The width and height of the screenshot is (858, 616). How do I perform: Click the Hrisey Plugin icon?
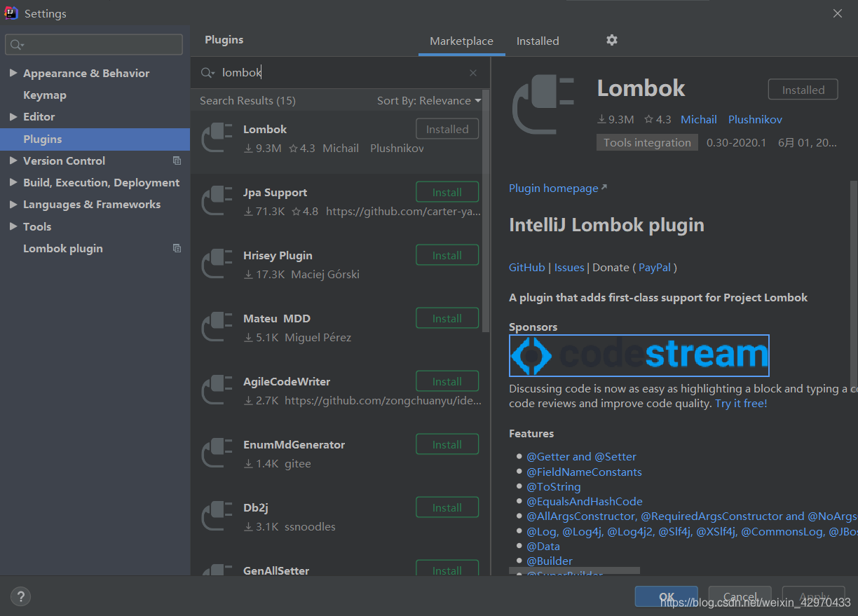coord(217,264)
